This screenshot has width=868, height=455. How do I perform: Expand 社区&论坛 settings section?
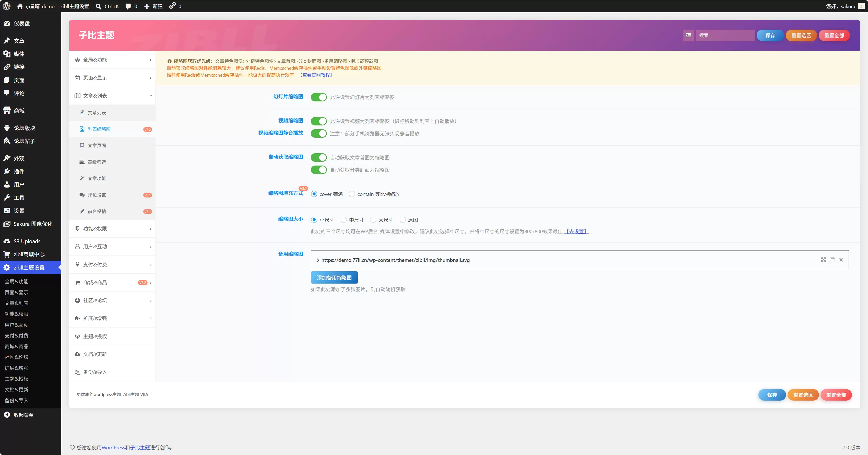pyautogui.click(x=112, y=300)
